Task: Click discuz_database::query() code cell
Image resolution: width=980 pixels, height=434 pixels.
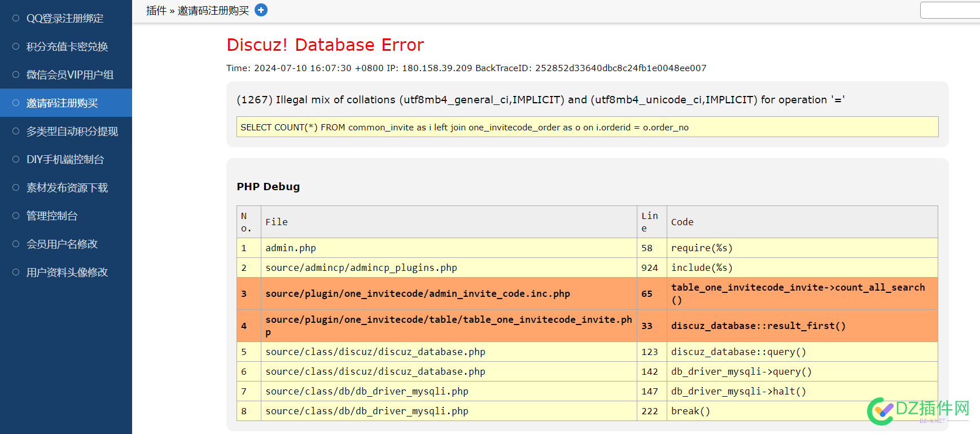Action: 802,352
